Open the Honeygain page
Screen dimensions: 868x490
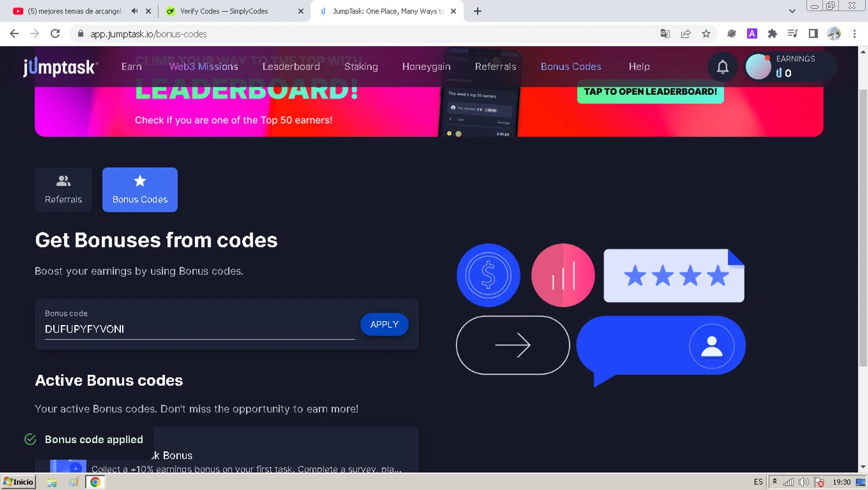[x=426, y=67]
